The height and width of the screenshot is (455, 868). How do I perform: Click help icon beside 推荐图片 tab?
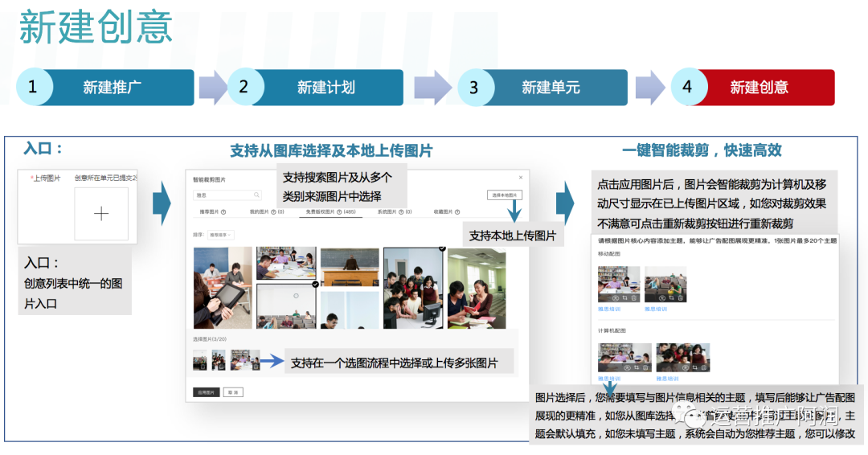223,212
